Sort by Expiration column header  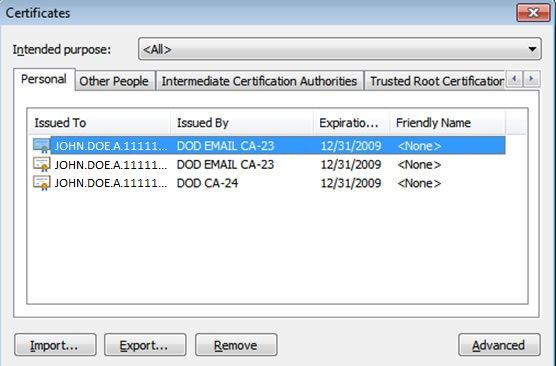[x=351, y=123]
